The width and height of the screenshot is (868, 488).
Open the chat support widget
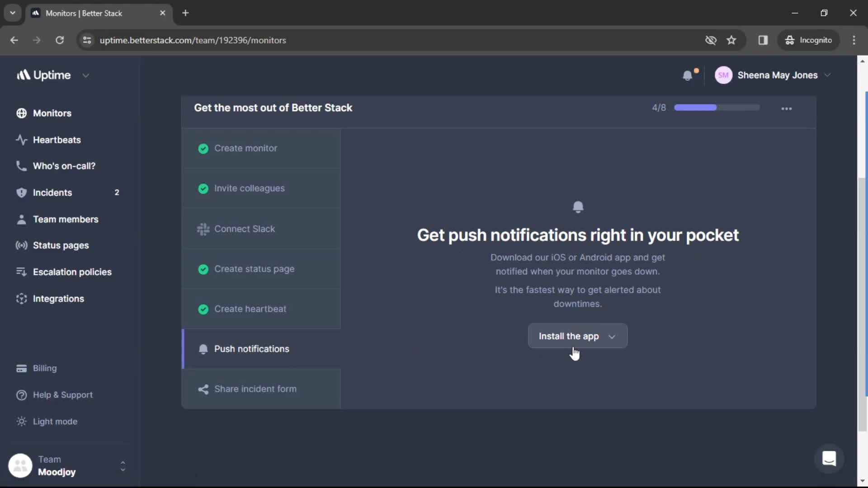(829, 459)
